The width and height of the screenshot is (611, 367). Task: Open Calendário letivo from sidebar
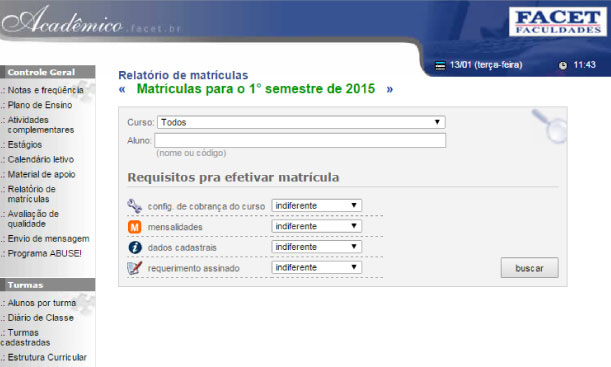41,159
